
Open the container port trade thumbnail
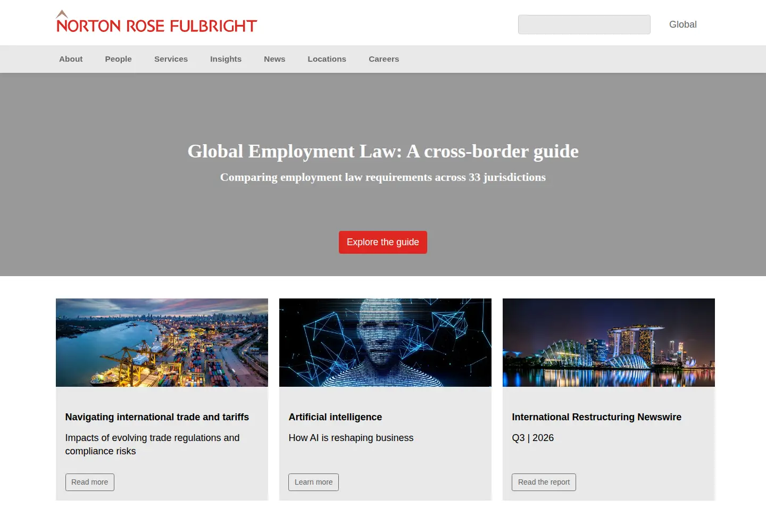pos(162,343)
